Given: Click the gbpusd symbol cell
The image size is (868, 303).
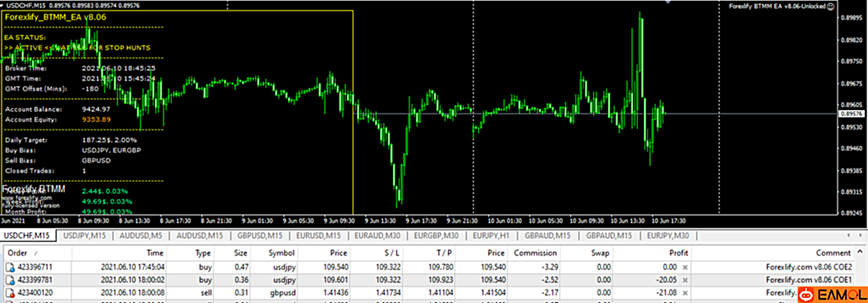Looking at the screenshot, I should 282,292.
